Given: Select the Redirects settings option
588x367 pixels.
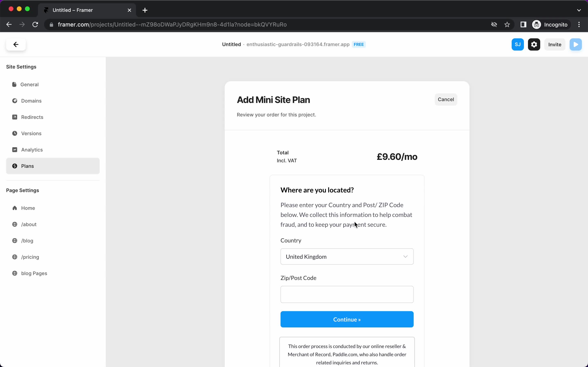Looking at the screenshot, I should click(x=32, y=117).
